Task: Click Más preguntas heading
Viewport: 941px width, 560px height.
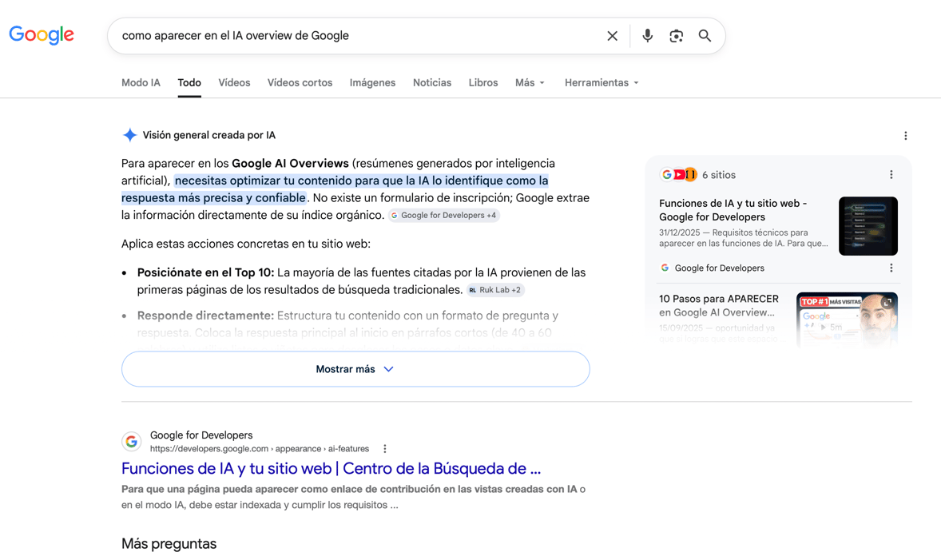Action: click(169, 544)
